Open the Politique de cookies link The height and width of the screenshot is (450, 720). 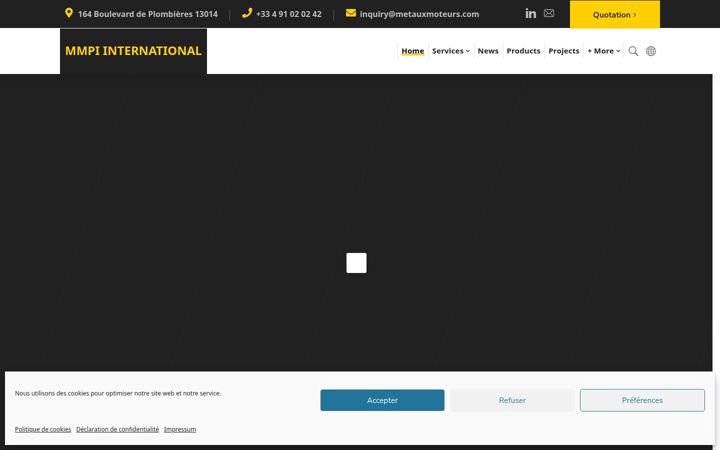click(43, 429)
